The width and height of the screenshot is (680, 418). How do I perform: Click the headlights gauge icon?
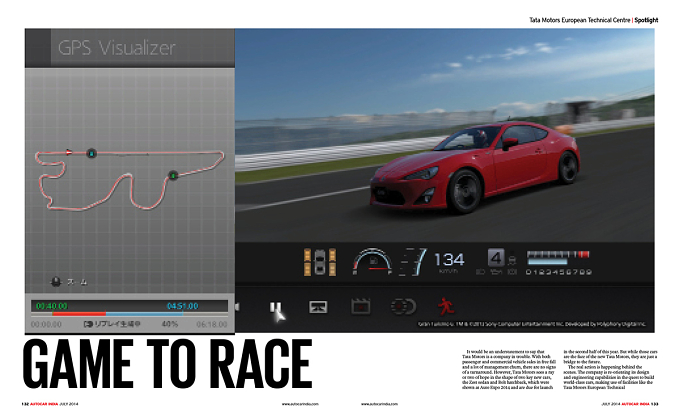(x=403, y=307)
